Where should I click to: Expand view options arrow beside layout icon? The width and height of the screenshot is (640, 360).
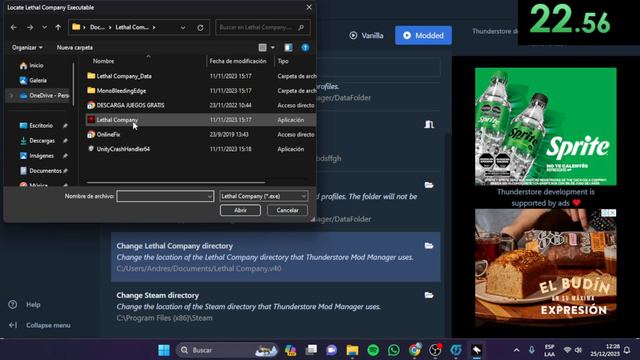(x=273, y=47)
